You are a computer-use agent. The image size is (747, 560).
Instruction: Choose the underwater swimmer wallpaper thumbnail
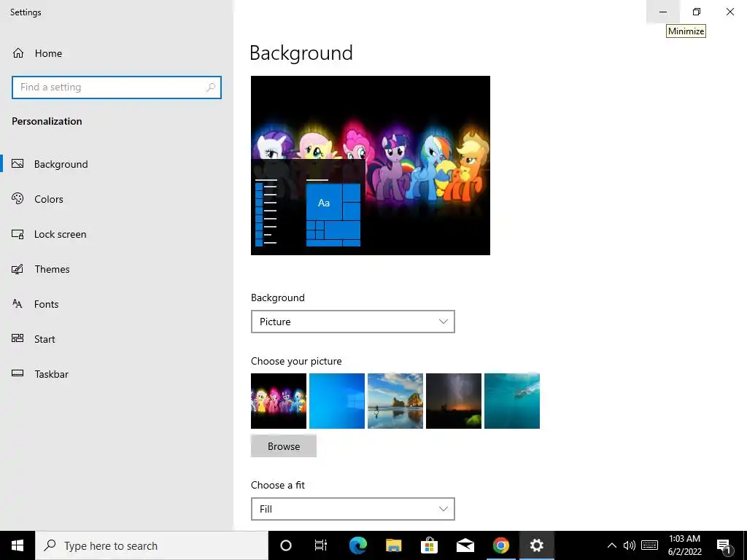tap(512, 401)
